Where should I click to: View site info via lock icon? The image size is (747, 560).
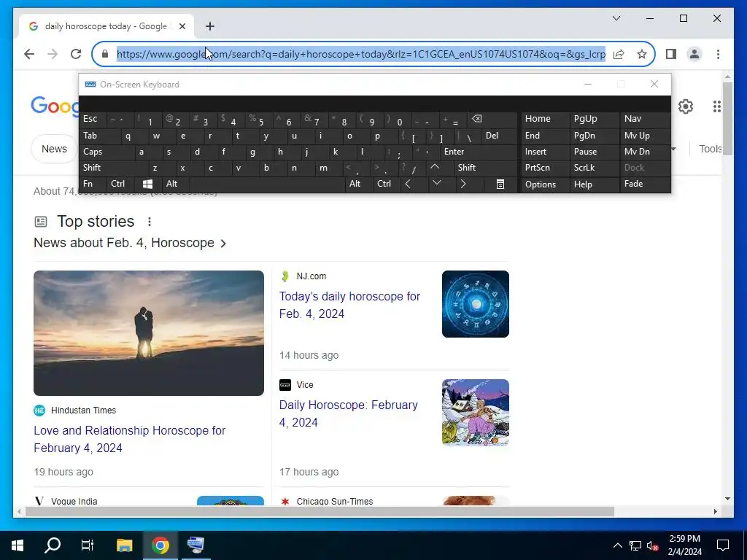pyautogui.click(x=105, y=54)
